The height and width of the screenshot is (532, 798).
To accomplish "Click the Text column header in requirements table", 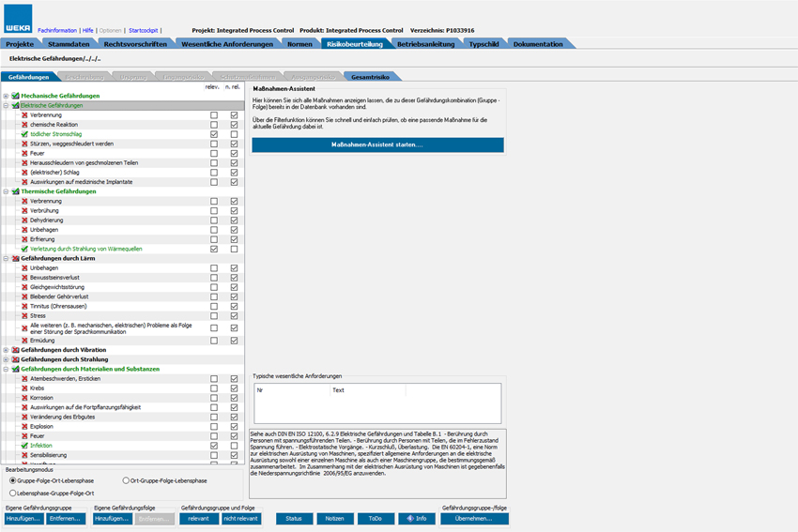I will (x=339, y=389).
